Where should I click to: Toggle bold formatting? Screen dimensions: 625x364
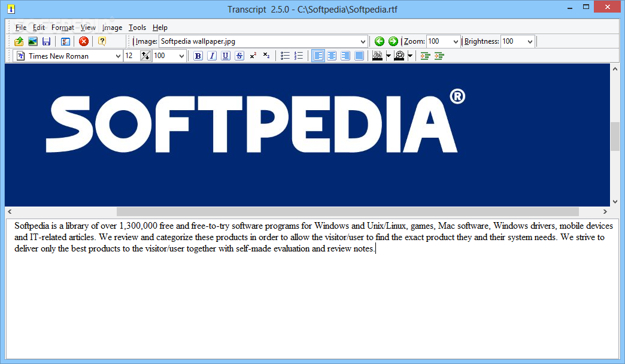[x=198, y=56]
